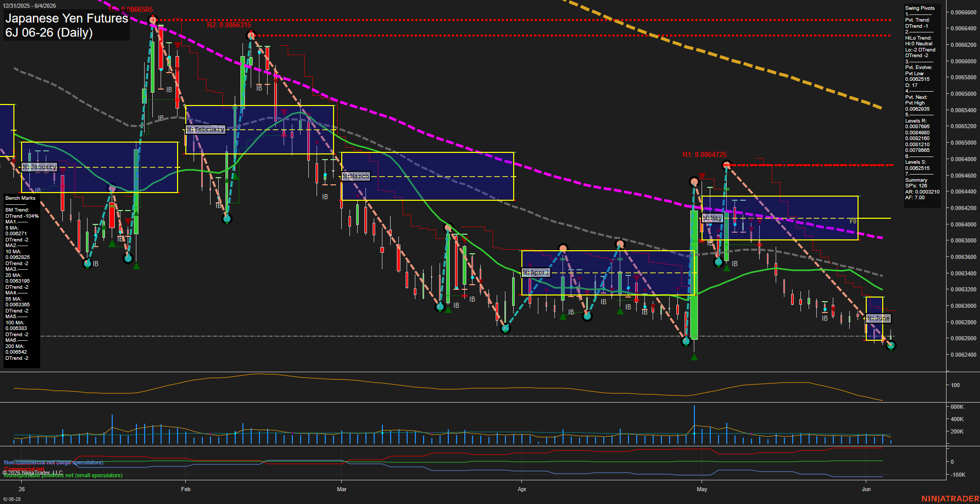Click the 200K volume axis label

point(957,431)
